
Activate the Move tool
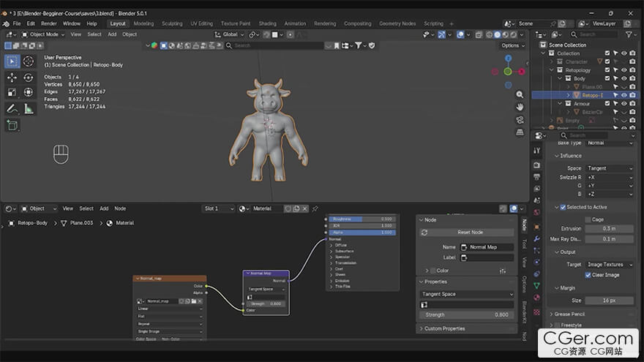click(x=12, y=78)
